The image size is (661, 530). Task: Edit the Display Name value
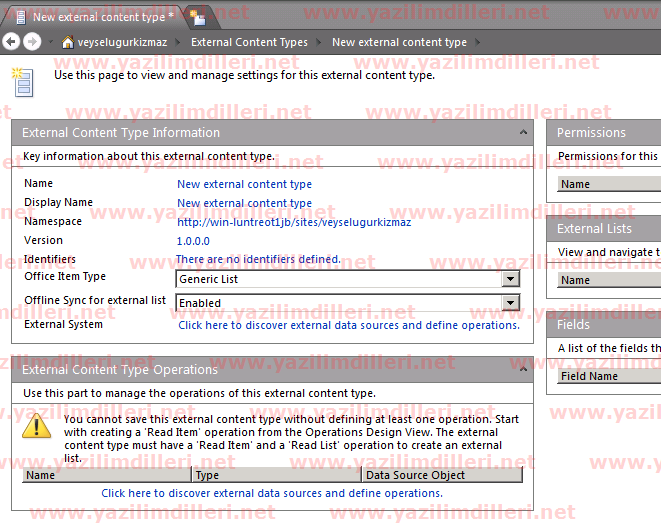[x=244, y=203]
